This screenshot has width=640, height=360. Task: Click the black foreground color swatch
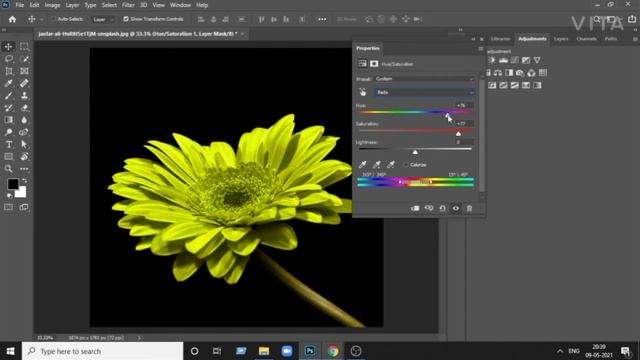click(x=12, y=184)
